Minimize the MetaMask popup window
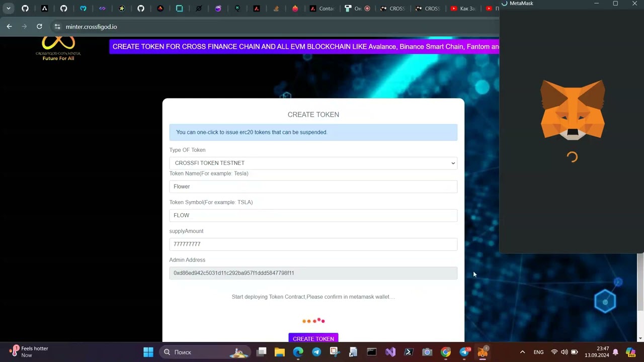Screen dimensions: 644x362 pos(597,4)
